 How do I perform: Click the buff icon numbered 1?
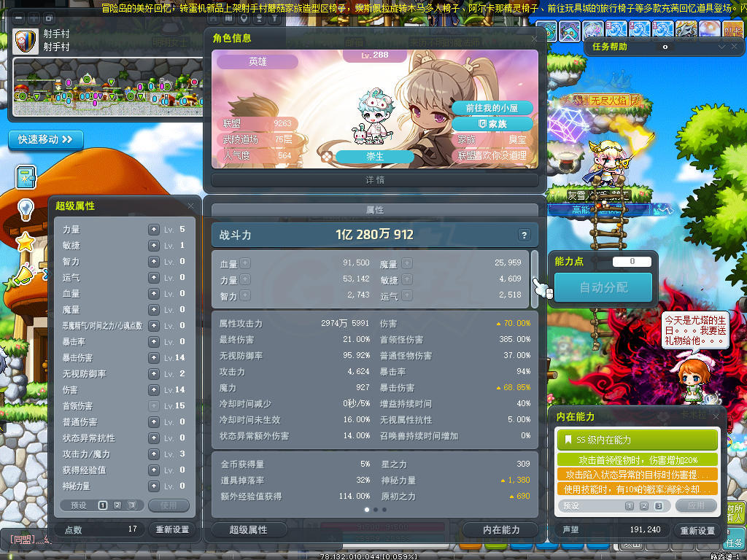click(x=662, y=29)
